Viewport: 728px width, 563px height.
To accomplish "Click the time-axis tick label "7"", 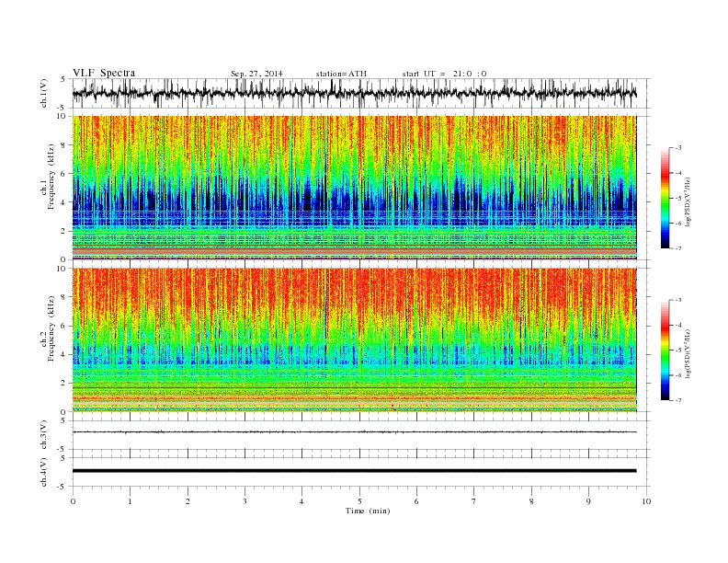I will 474,501.
